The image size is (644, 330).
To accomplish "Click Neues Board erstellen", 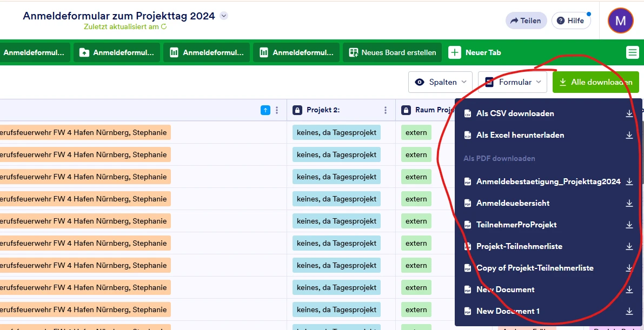I will point(393,52).
